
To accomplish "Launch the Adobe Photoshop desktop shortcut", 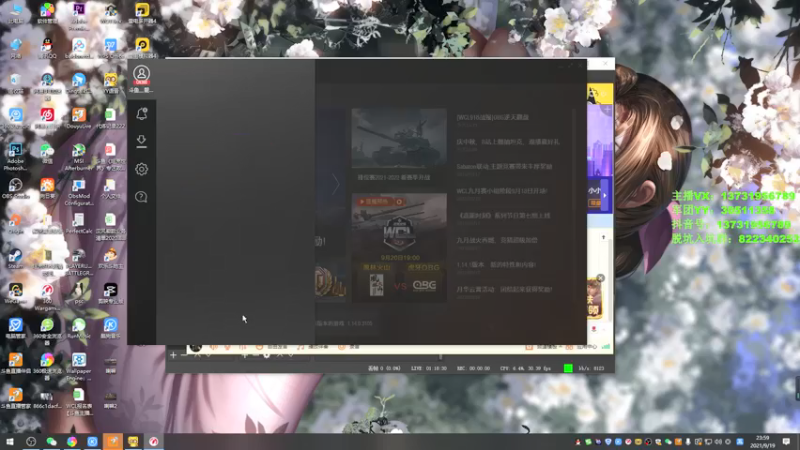I will [x=15, y=157].
